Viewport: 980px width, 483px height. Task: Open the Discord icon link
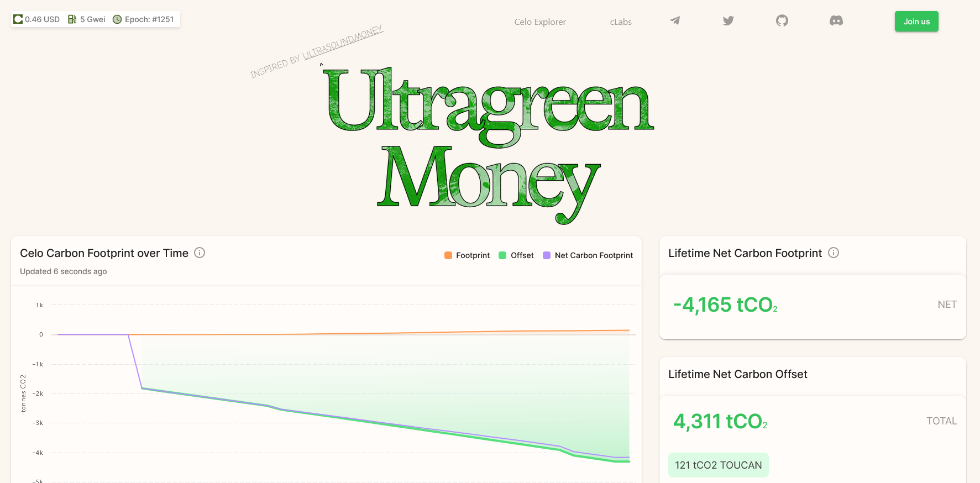tap(836, 21)
